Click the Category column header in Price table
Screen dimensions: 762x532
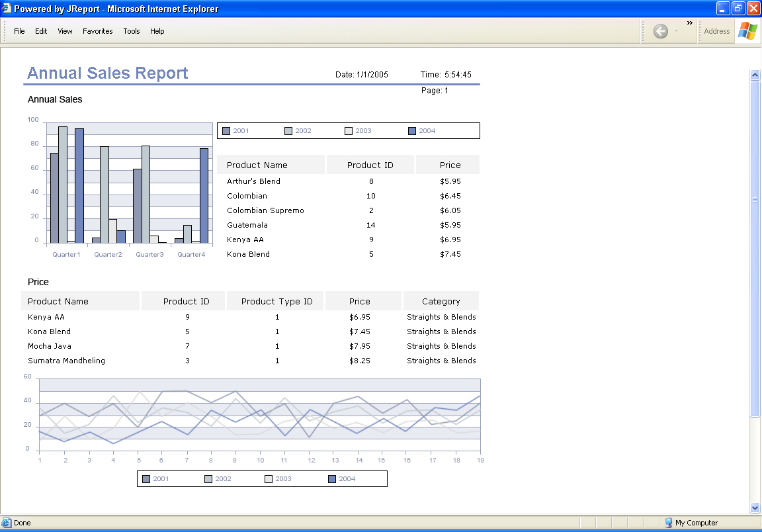(x=441, y=301)
